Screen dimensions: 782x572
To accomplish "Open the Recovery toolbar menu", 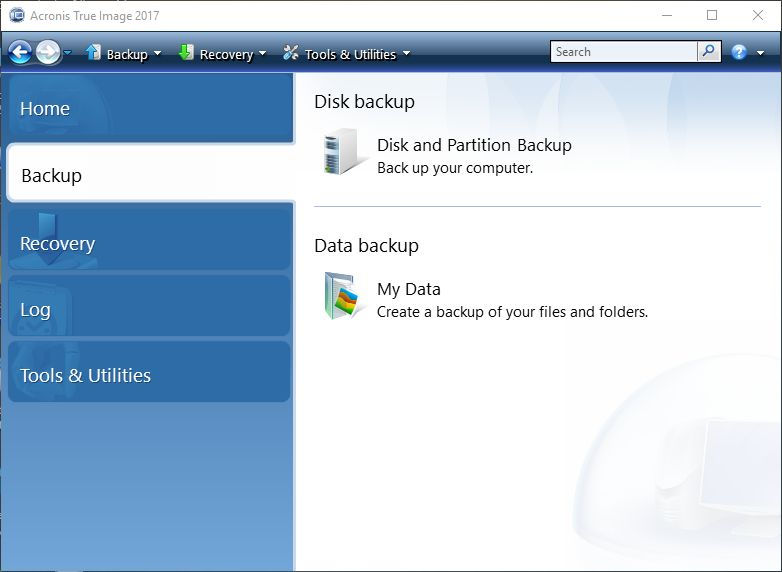I will coord(226,54).
